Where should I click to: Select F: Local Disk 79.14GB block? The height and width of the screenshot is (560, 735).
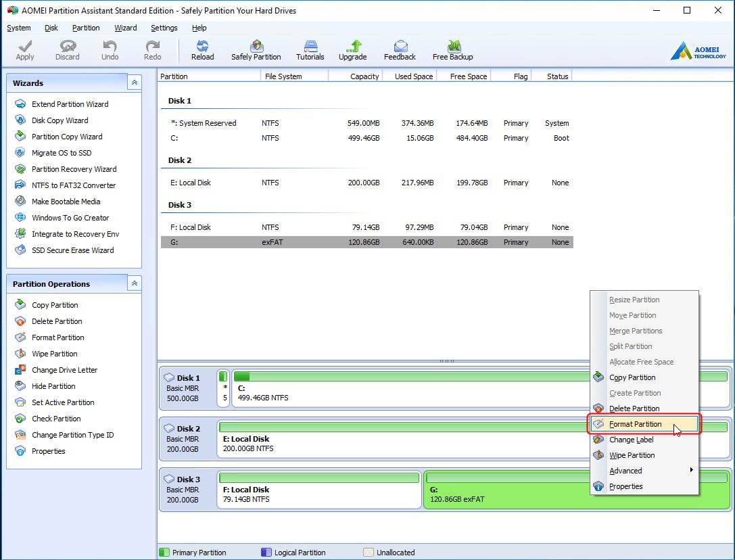(319, 489)
